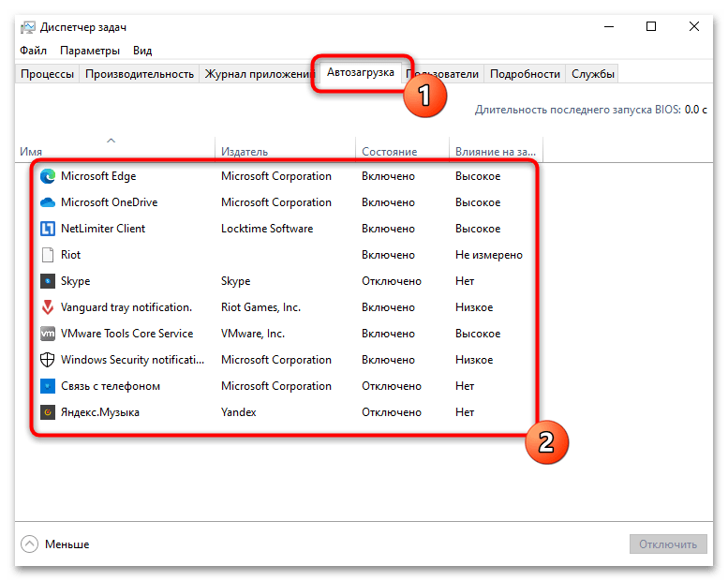
Task: Click Длительность последнего запуска BIOS label
Action: tap(577, 110)
